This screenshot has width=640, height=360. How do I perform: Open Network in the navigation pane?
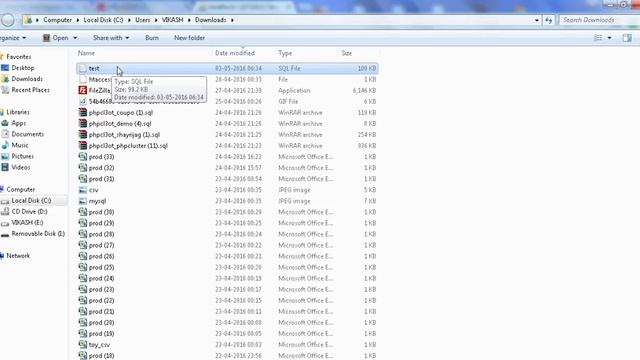(18, 256)
